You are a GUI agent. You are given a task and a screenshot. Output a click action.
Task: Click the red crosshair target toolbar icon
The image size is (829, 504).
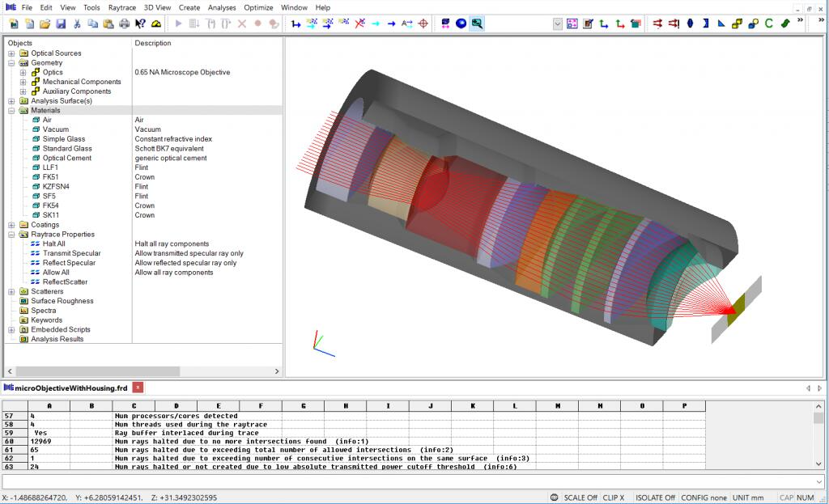(x=423, y=23)
